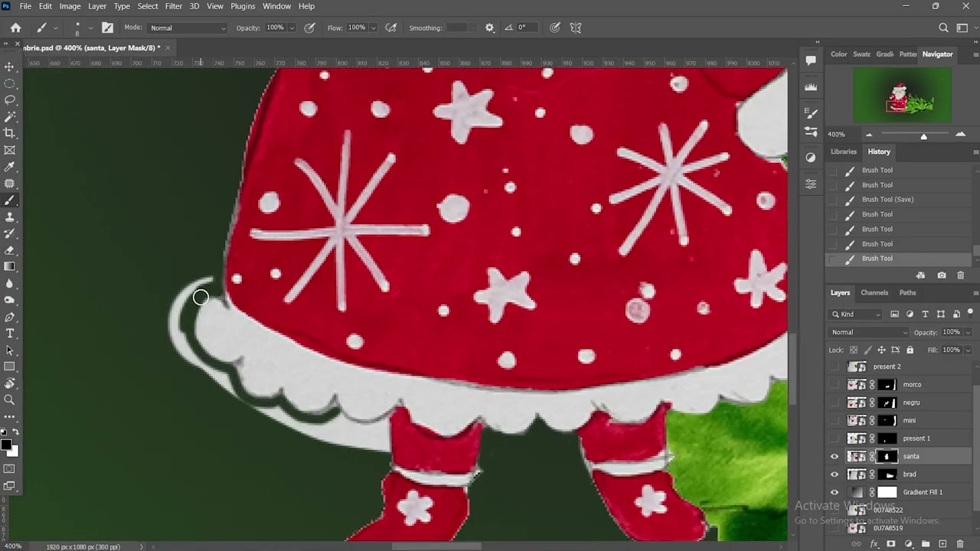Click the foreground color swatch
The image size is (980, 551).
[7, 445]
